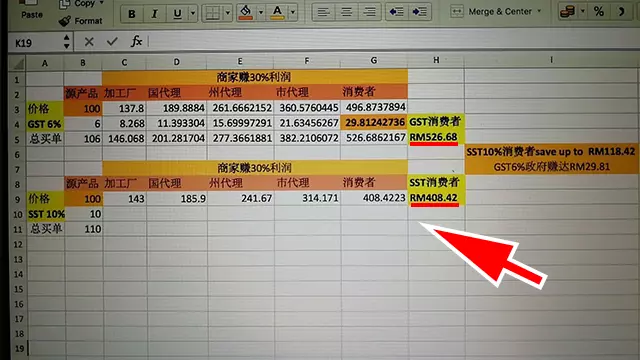
Task: Click the Copy button
Action: tap(78, 4)
